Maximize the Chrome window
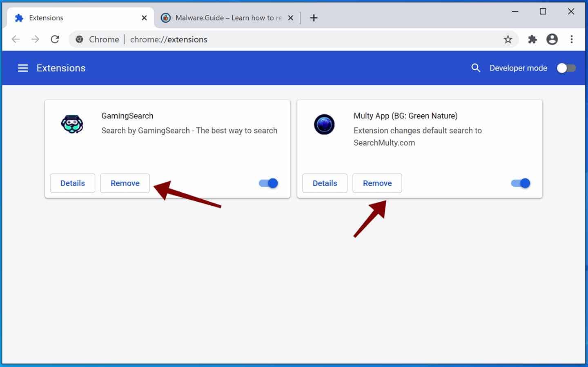Viewport: 588px width, 367px height. [x=543, y=11]
